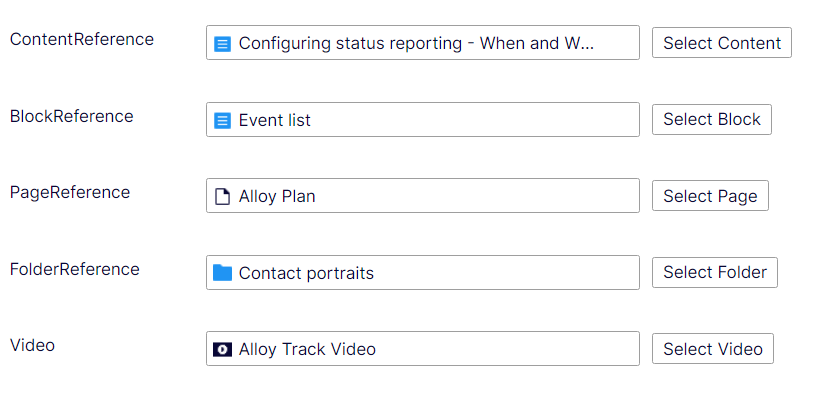Hit the Select Video button
This screenshot has height=413, width=815.
point(712,348)
